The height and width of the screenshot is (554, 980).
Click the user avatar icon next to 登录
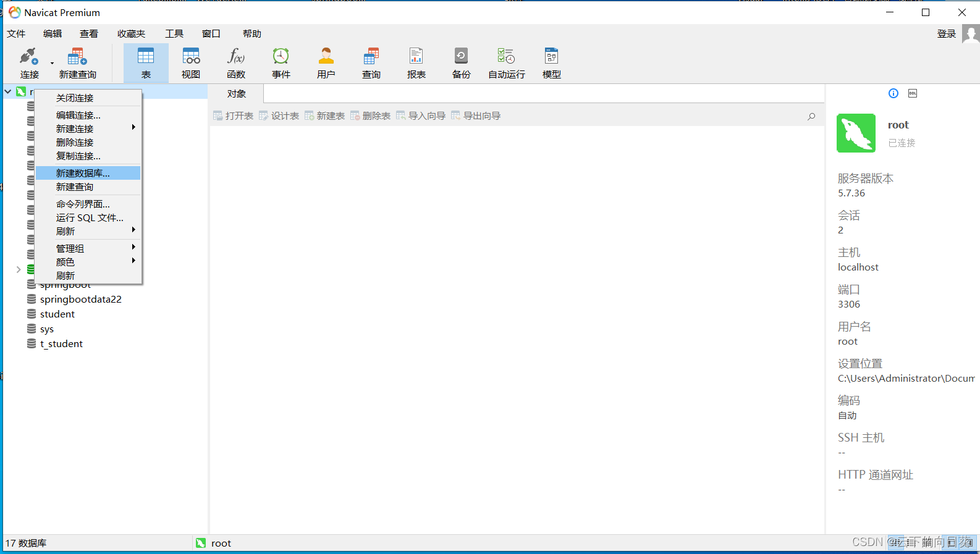tap(971, 34)
